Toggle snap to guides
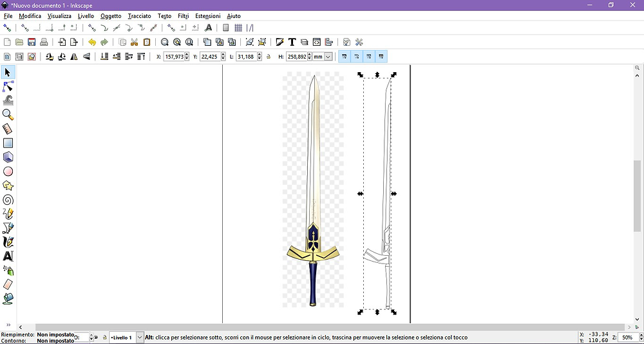Screen dimensions: 644x344 coord(250,28)
